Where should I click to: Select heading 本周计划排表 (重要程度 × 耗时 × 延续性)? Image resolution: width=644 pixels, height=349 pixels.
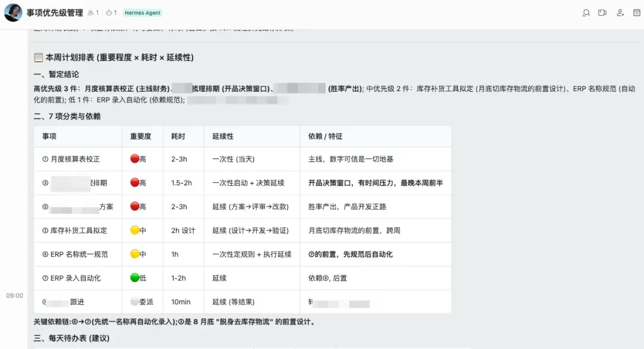[119, 57]
